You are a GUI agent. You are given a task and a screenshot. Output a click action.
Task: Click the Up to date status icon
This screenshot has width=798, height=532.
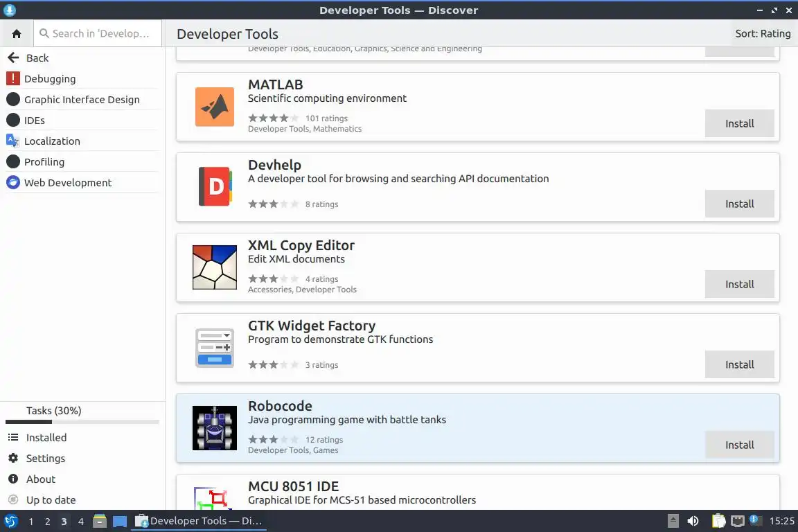(13, 499)
